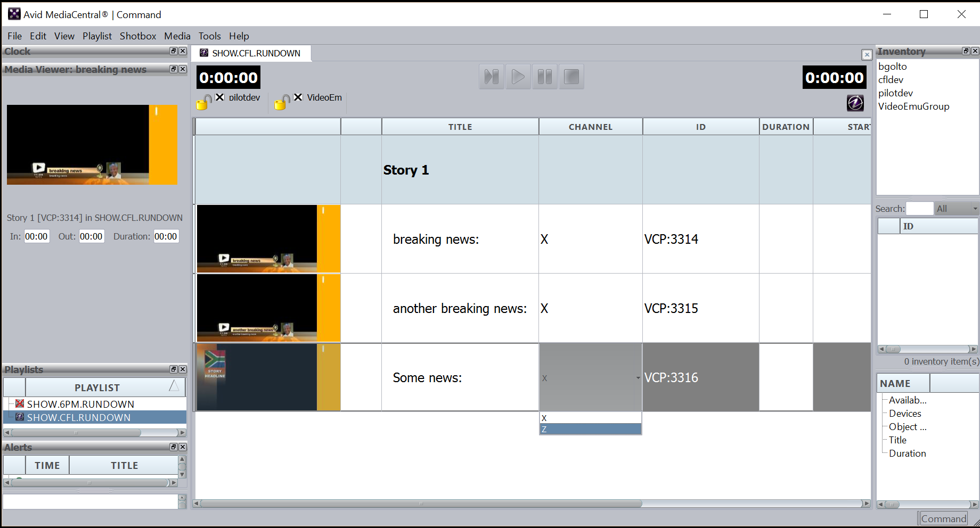Click the play button in the transport bar
The image size is (980, 528).
[x=518, y=77]
